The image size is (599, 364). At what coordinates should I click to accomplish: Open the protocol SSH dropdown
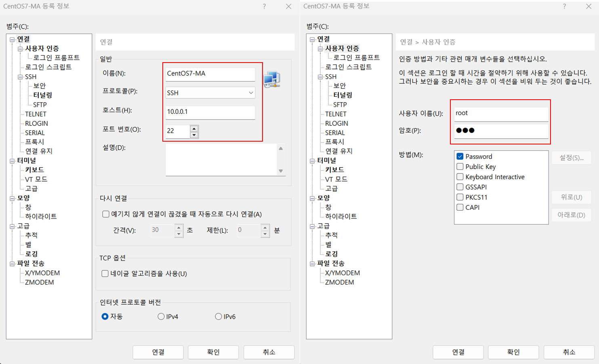(210, 92)
